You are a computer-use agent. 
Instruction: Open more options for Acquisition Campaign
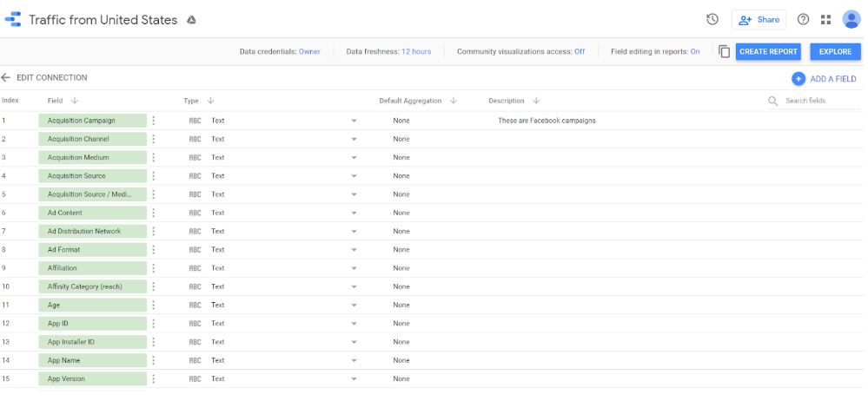point(153,121)
